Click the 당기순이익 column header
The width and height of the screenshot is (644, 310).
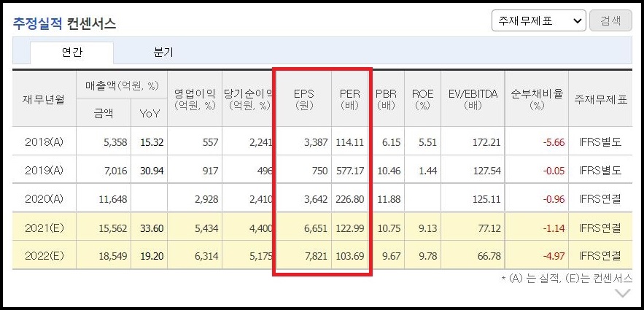pos(248,100)
